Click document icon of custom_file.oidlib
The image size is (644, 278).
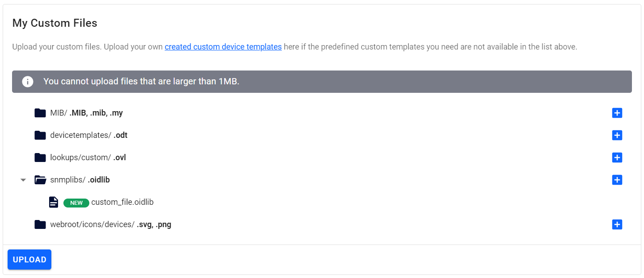point(54,202)
